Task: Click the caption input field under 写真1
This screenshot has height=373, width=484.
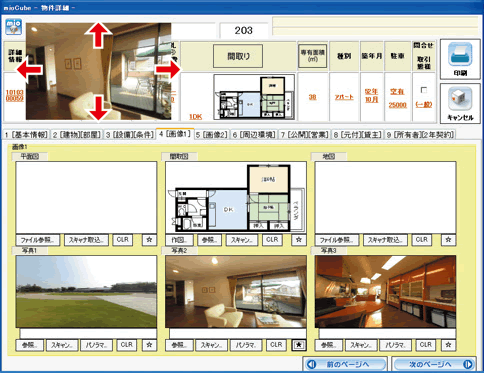Action: (88, 333)
